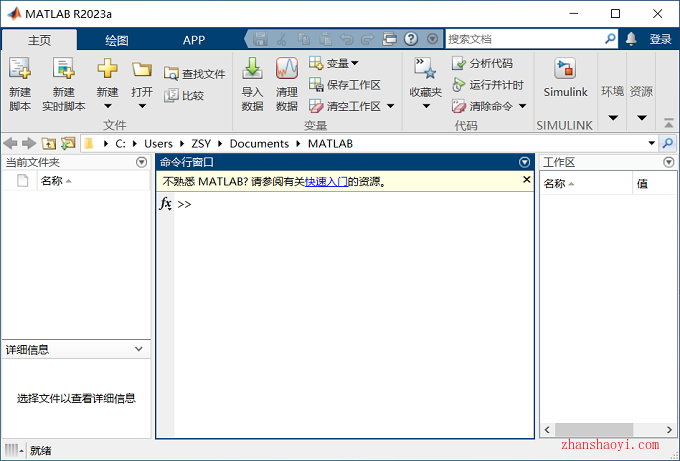Click the cut scissors icon in quick access toolbar
680x461 pixels.
[x=281, y=39]
